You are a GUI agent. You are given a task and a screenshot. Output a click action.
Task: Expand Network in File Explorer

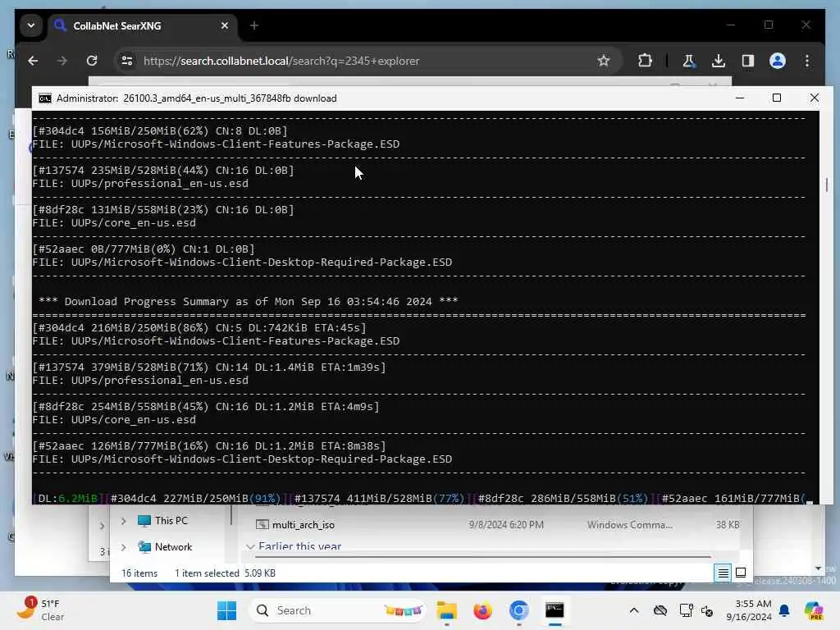[124, 547]
